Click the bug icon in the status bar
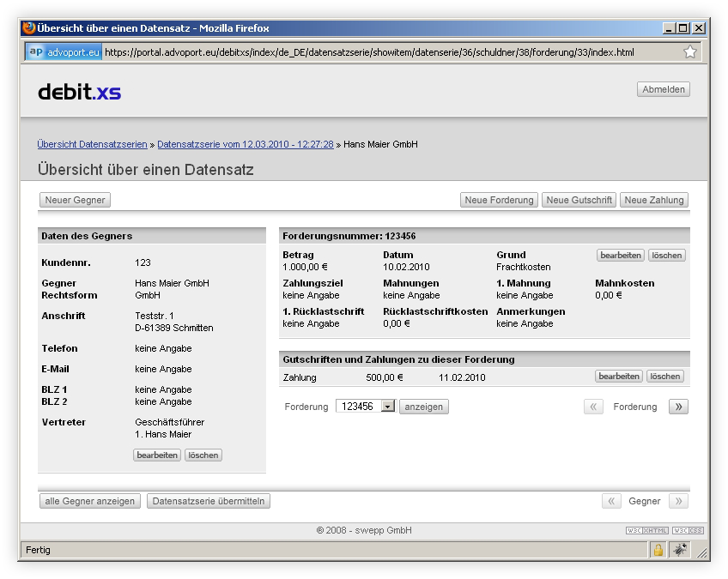The height and width of the screenshot is (579, 728). click(x=680, y=550)
